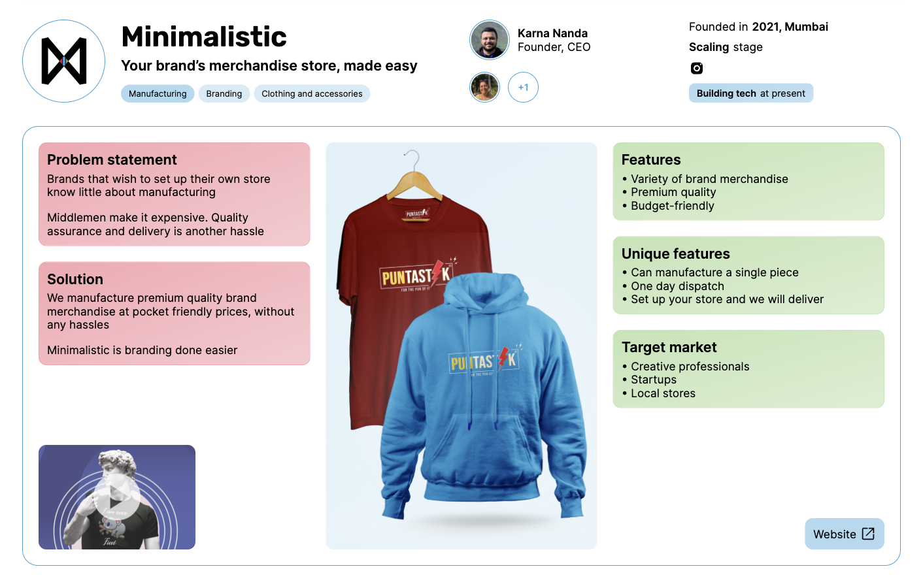This screenshot has width=923, height=588.
Task: Click the Building tech at present badge
Action: click(751, 93)
